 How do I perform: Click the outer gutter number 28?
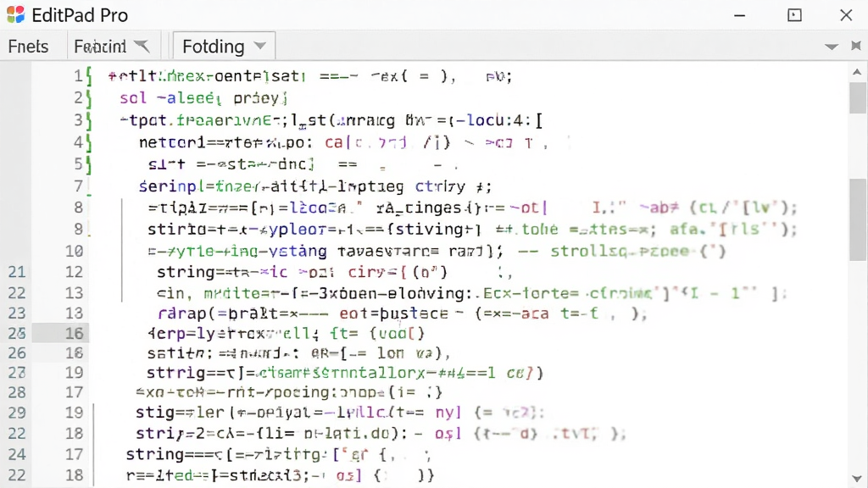click(x=17, y=392)
